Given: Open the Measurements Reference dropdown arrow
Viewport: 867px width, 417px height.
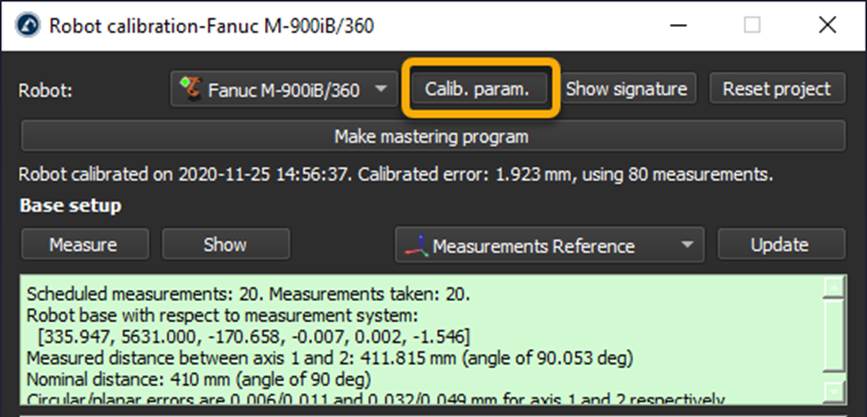Looking at the screenshot, I should pos(686,246).
